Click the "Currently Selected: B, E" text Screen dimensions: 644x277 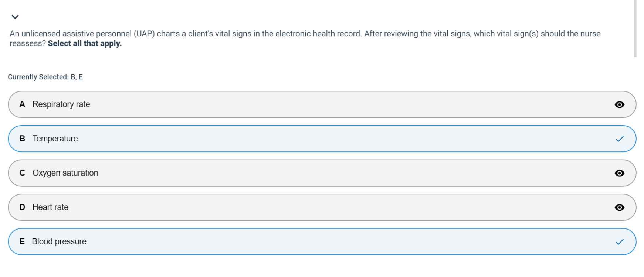[x=45, y=77]
